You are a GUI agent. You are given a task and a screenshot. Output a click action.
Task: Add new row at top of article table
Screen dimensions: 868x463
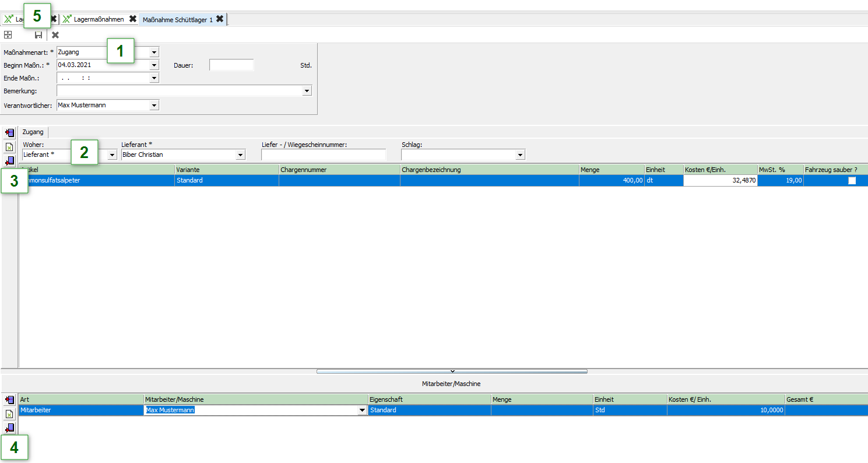click(x=9, y=133)
